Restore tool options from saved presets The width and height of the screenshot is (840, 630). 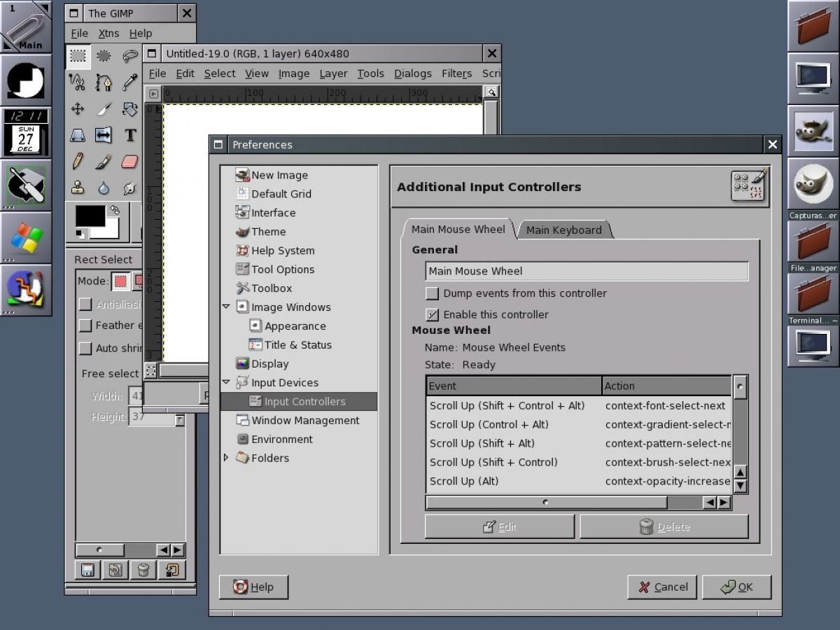click(115, 570)
